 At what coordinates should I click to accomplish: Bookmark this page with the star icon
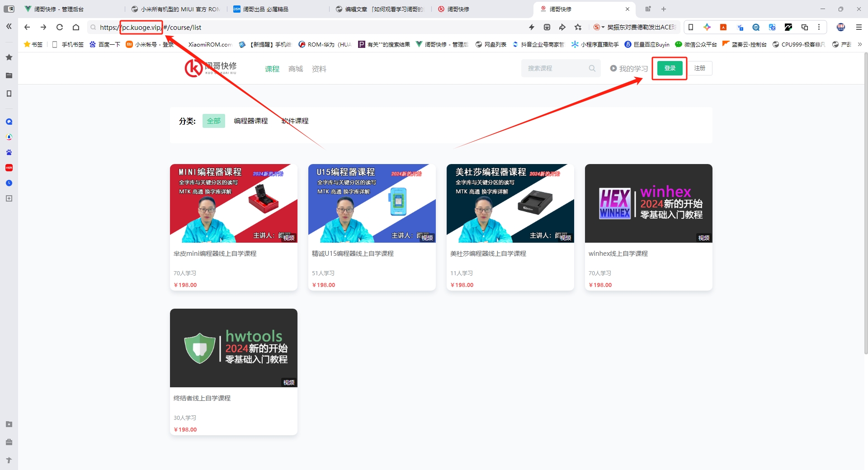(578, 27)
